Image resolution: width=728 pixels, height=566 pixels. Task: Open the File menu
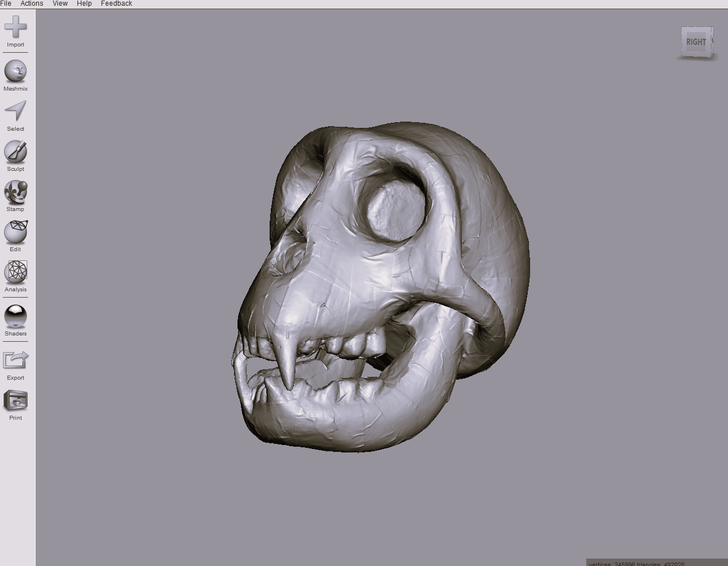pos(6,3)
